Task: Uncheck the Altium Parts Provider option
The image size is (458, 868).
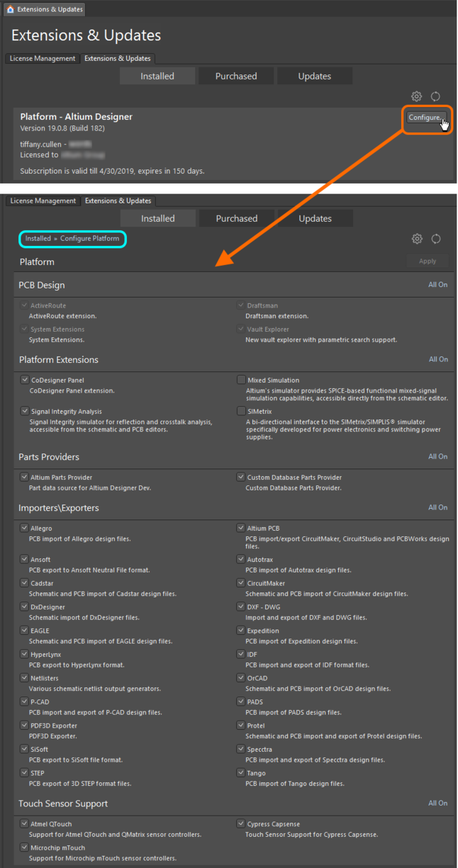Action: click(x=23, y=477)
